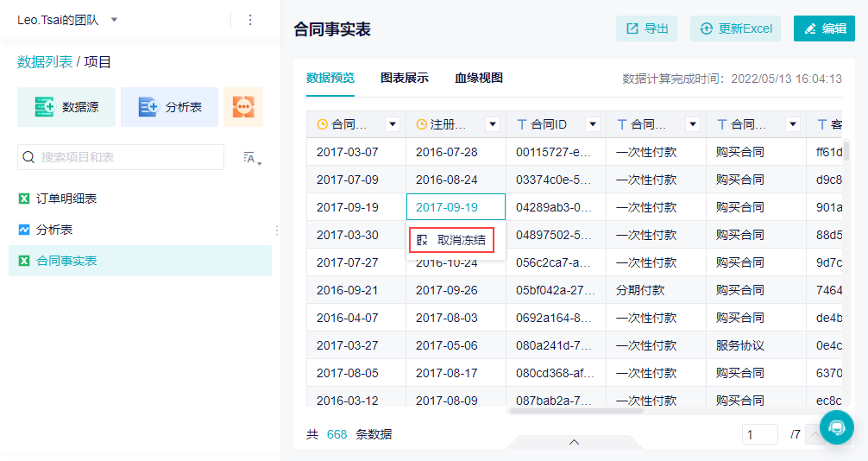
Task: Click cell 2016-09-21
Action: (356, 290)
